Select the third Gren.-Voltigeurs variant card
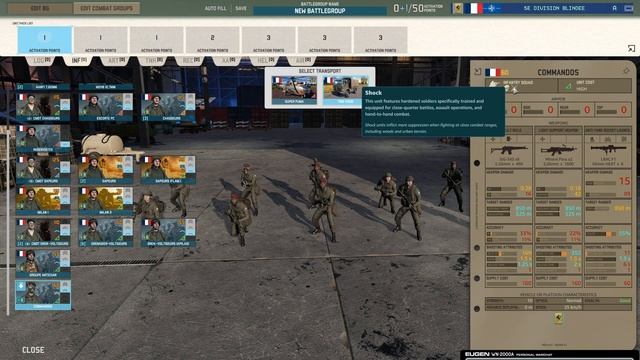Image resolution: width=640 pixels, height=360 pixels. [168, 233]
